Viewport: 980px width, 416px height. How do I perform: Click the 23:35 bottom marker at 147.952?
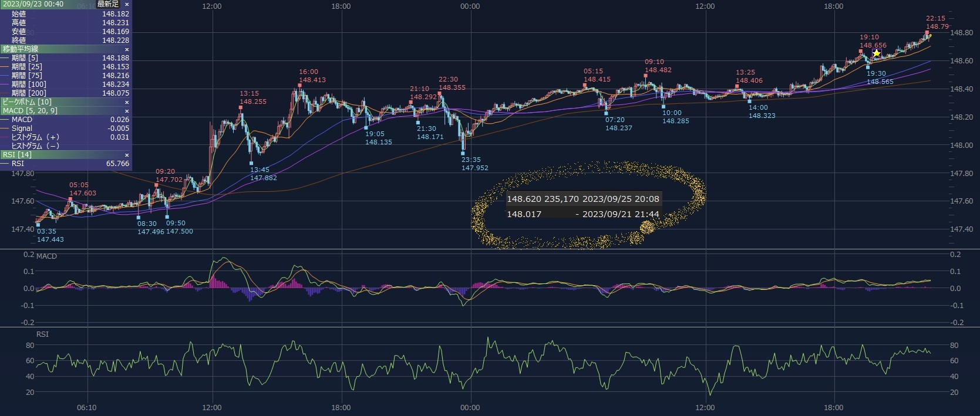coord(463,154)
